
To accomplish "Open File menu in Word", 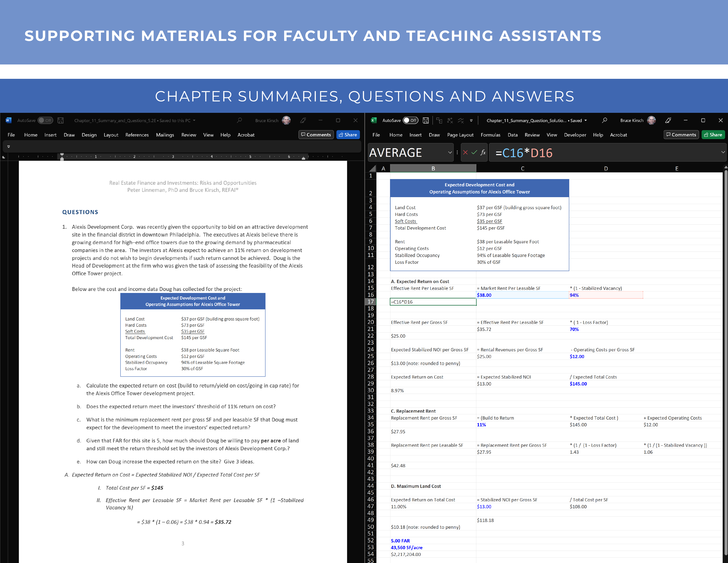I will pyautogui.click(x=11, y=135).
